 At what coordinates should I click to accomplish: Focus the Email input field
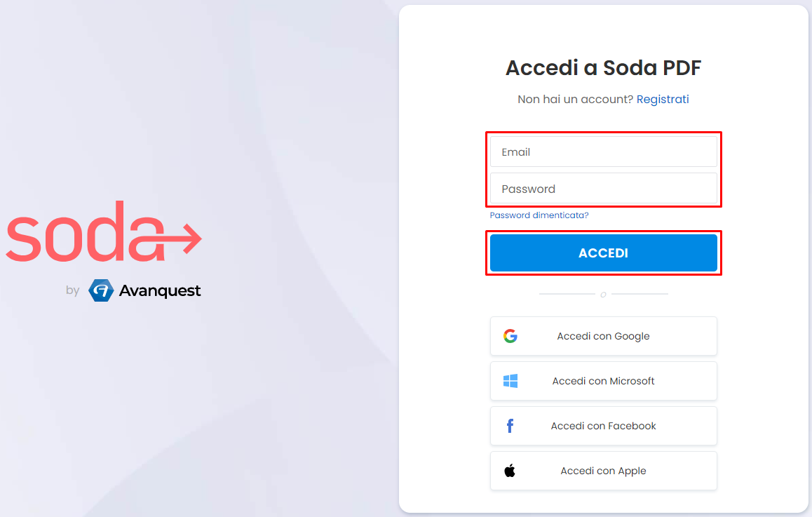[x=603, y=152]
